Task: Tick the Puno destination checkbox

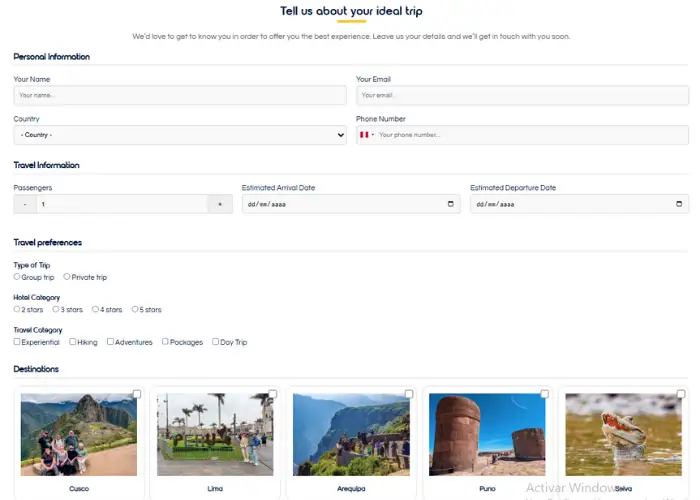Action: point(545,394)
